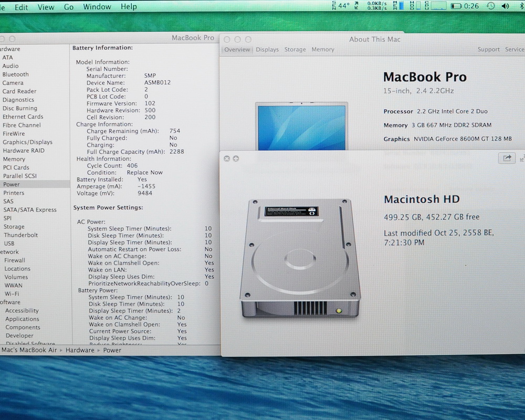
Task: Select SAS in the sidebar
Action: pos(8,201)
